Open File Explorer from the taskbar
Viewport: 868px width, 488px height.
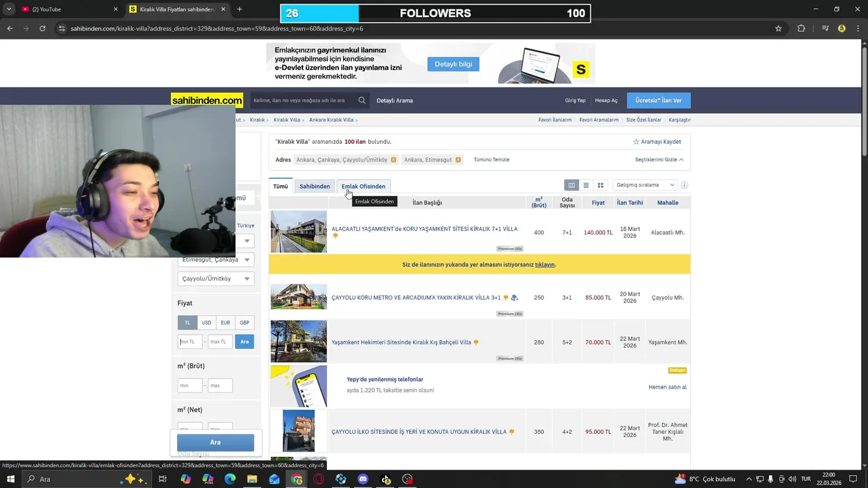[x=252, y=479]
